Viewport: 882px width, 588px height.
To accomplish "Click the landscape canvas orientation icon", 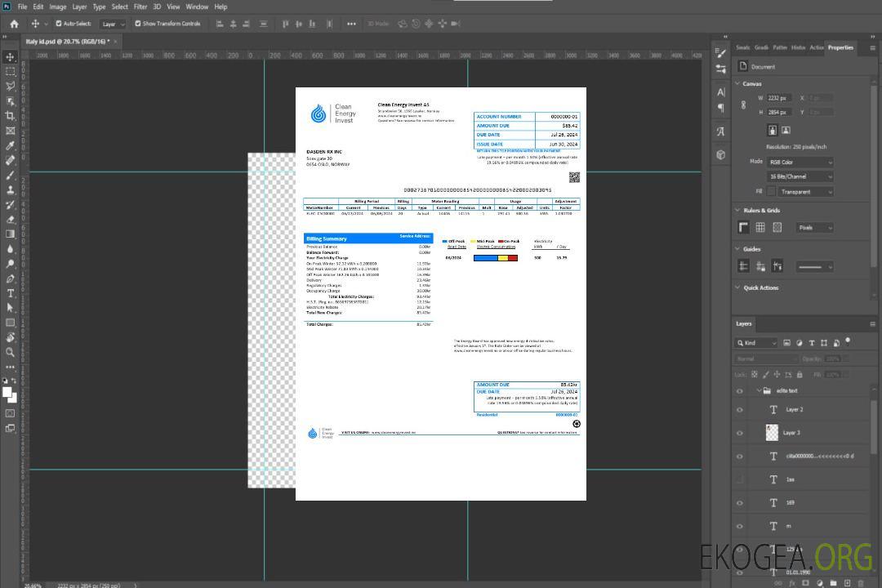I will pos(786,130).
